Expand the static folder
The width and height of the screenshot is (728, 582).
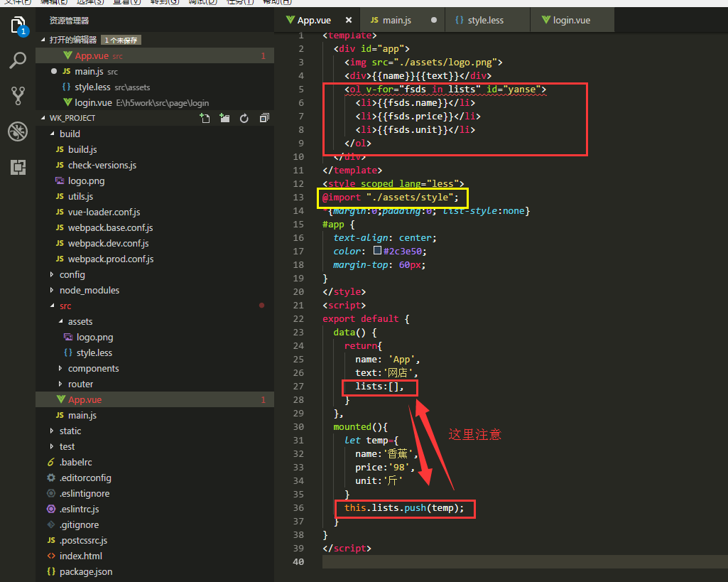pyautogui.click(x=52, y=431)
